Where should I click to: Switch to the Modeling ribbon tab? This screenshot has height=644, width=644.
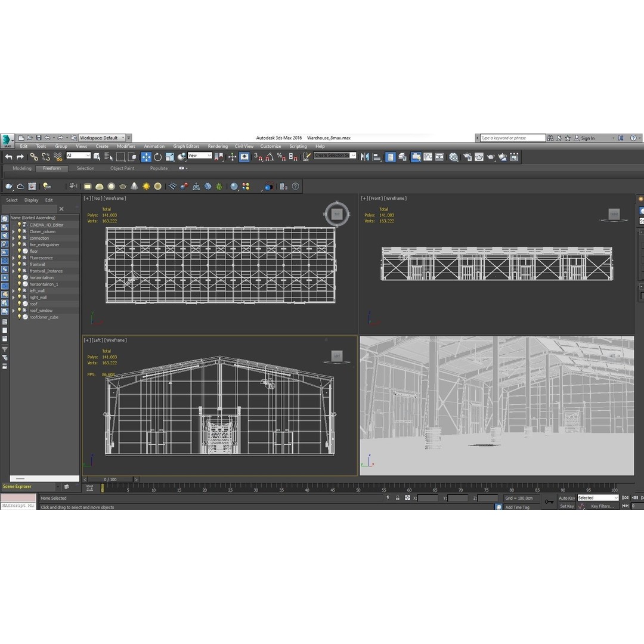22,168
